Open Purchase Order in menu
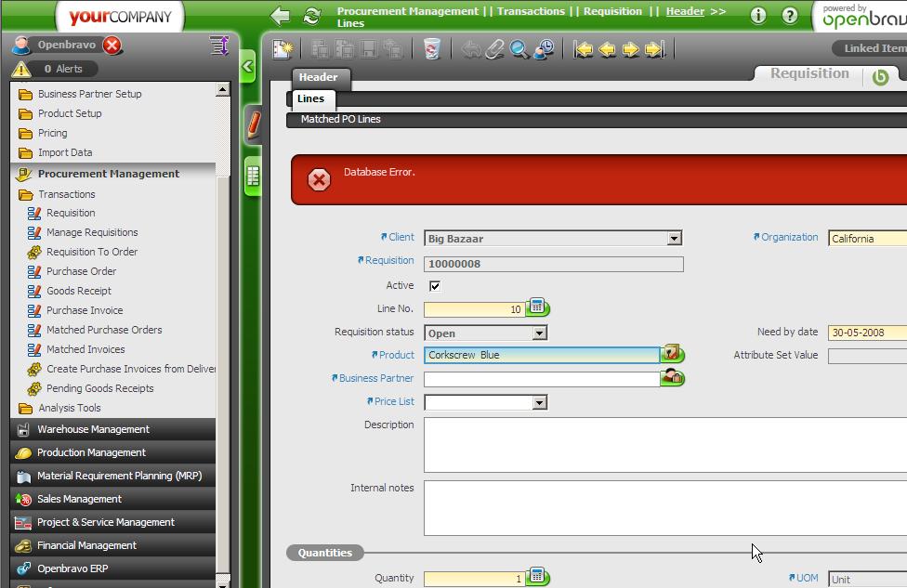This screenshot has height=588, width=907. point(81,271)
